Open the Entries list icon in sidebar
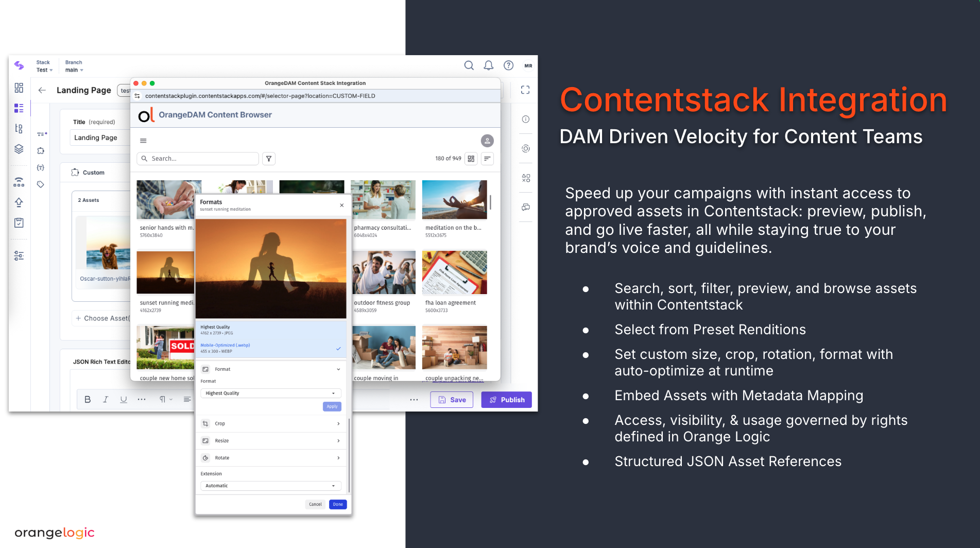The width and height of the screenshot is (980, 548). coord(19,108)
